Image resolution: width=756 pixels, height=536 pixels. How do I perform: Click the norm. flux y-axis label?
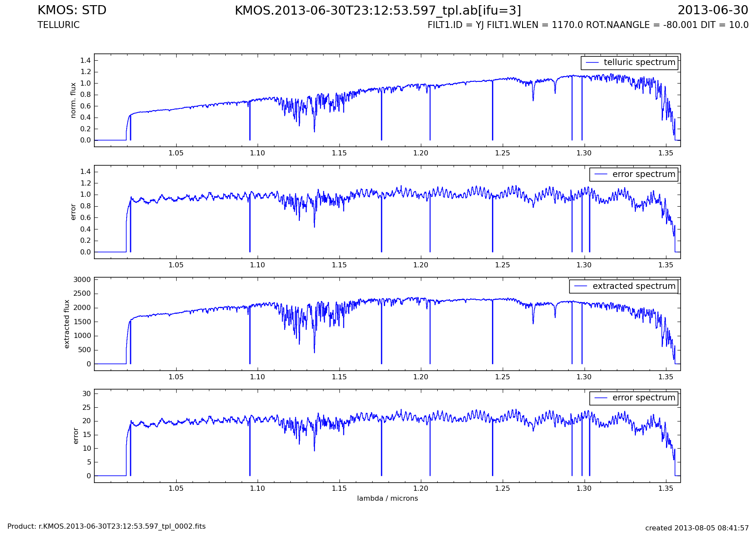pyautogui.click(x=73, y=100)
